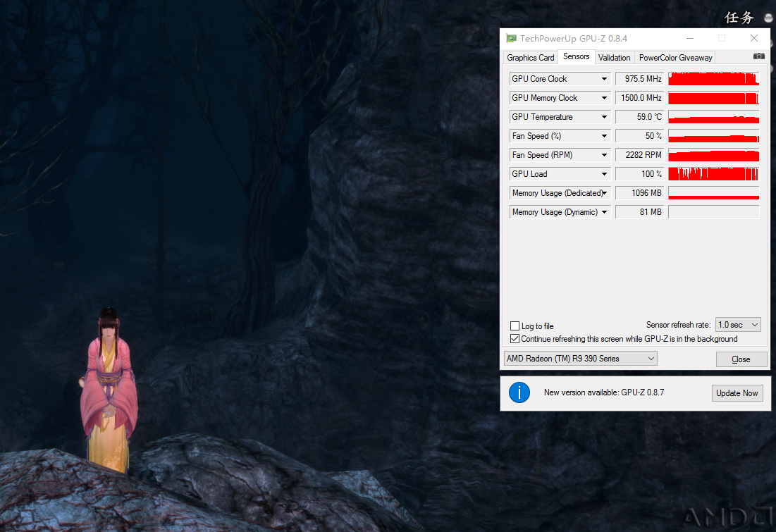This screenshot has height=532, width=776.
Task: Click the GPU Load history graph
Action: [714, 174]
